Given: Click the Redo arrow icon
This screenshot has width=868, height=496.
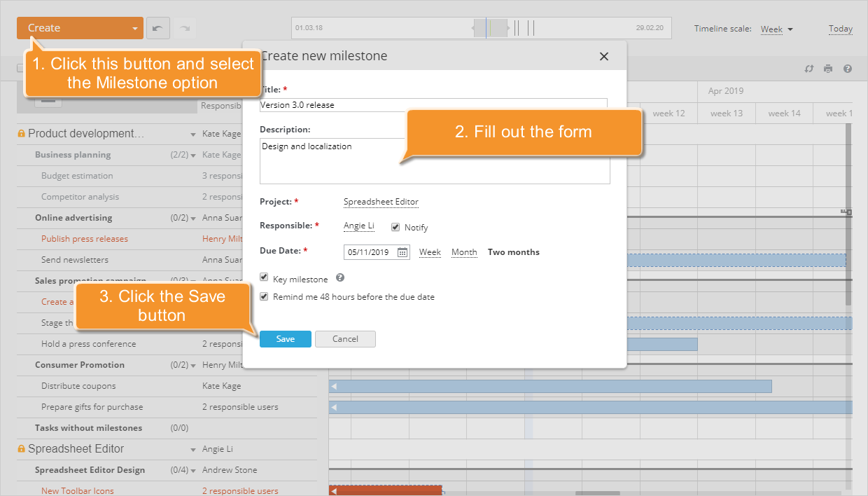Looking at the screenshot, I should click(x=183, y=27).
